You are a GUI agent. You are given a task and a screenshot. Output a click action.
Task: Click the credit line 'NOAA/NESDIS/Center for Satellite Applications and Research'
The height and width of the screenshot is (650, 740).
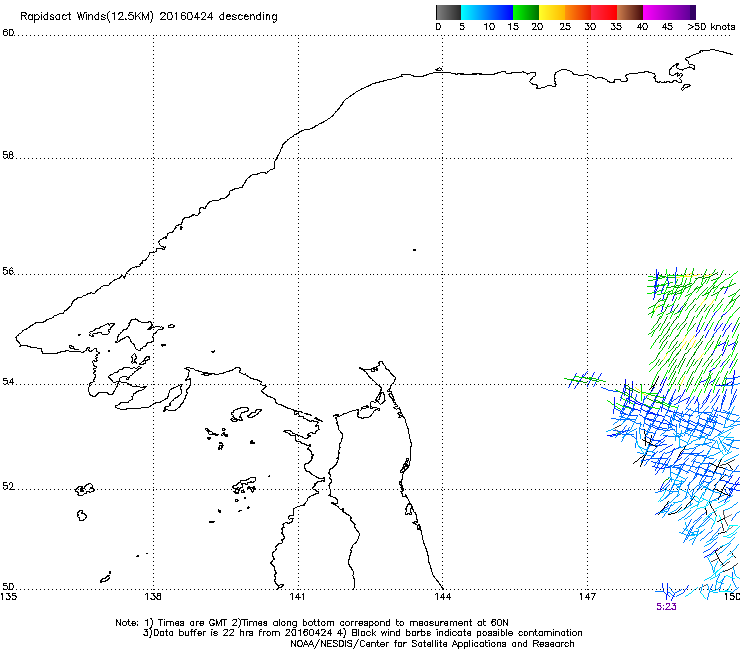432,644
